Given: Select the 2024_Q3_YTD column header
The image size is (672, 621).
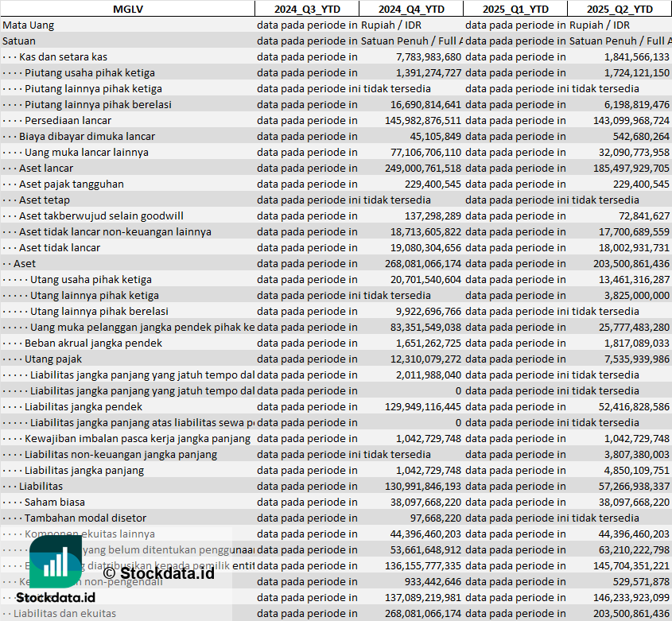Looking at the screenshot, I should (307, 9).
